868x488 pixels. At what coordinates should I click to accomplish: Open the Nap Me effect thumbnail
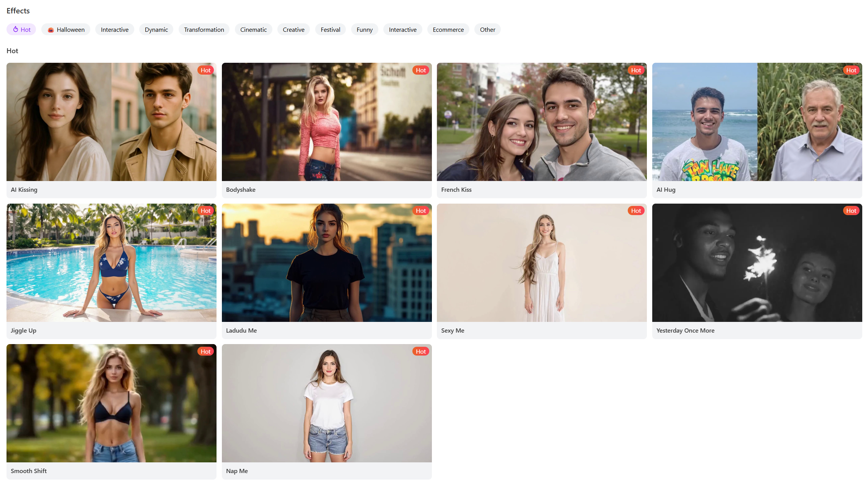pyautogui.click(x=327, y=403)
